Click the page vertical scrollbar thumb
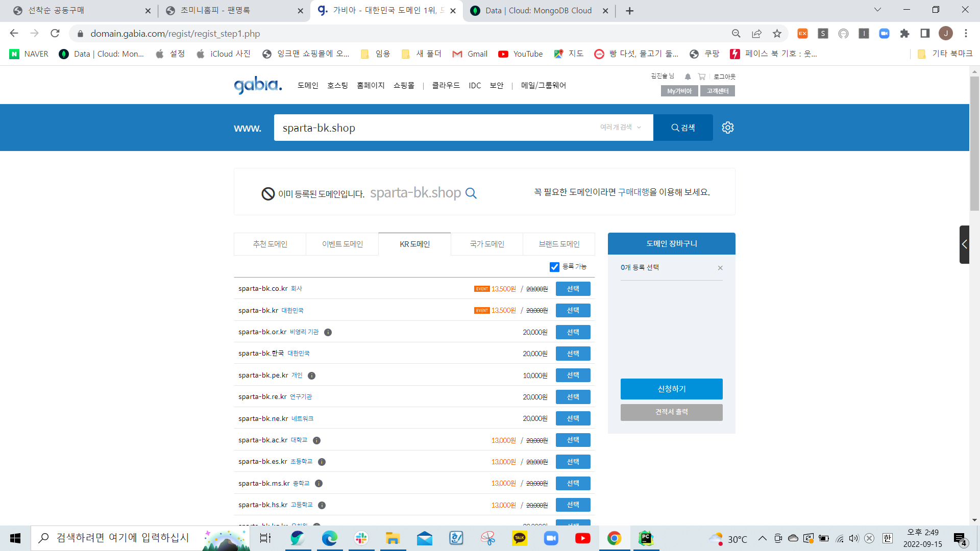Viewport: 980px width, 551px height. [974, 143]
